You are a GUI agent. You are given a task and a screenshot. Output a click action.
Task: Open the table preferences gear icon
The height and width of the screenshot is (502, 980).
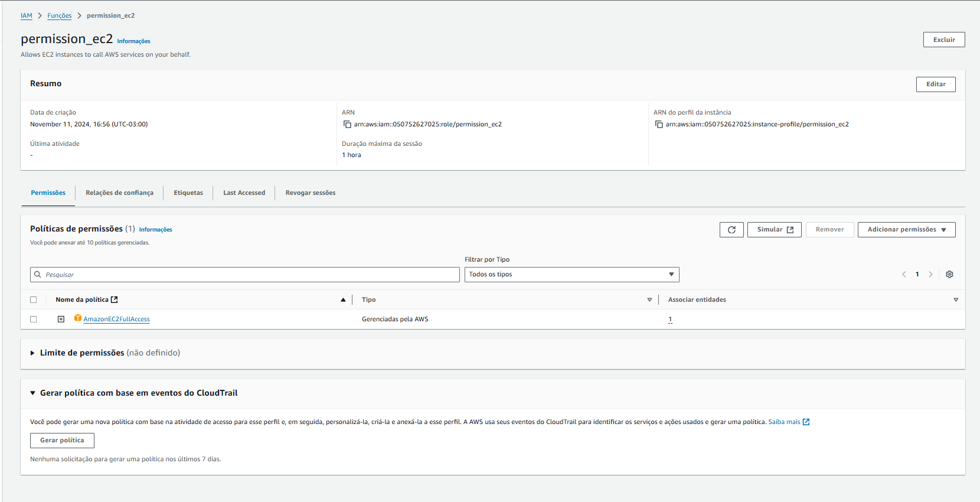(x=949, y=275)
